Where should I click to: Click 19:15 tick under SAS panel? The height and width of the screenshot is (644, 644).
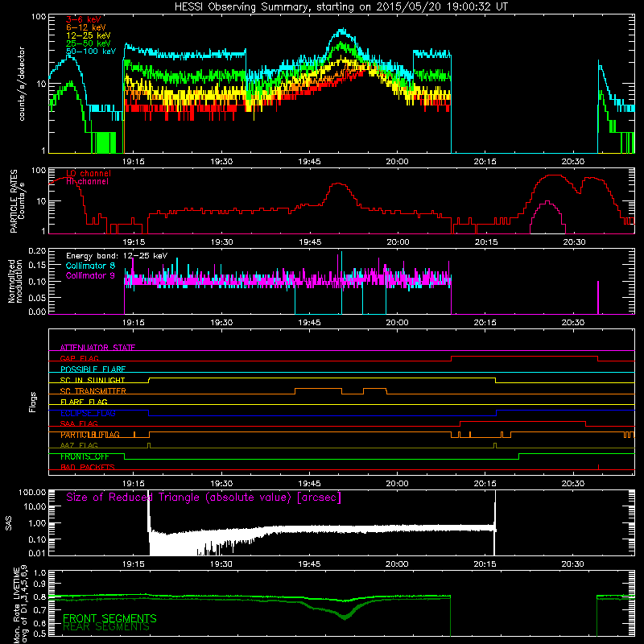[x=134, y=564]
